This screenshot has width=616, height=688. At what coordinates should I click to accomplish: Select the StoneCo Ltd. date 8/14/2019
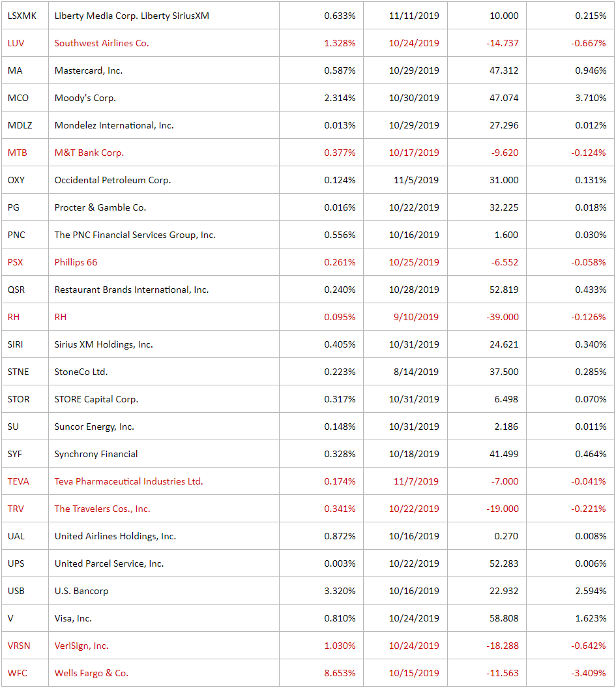click(413, 372)
